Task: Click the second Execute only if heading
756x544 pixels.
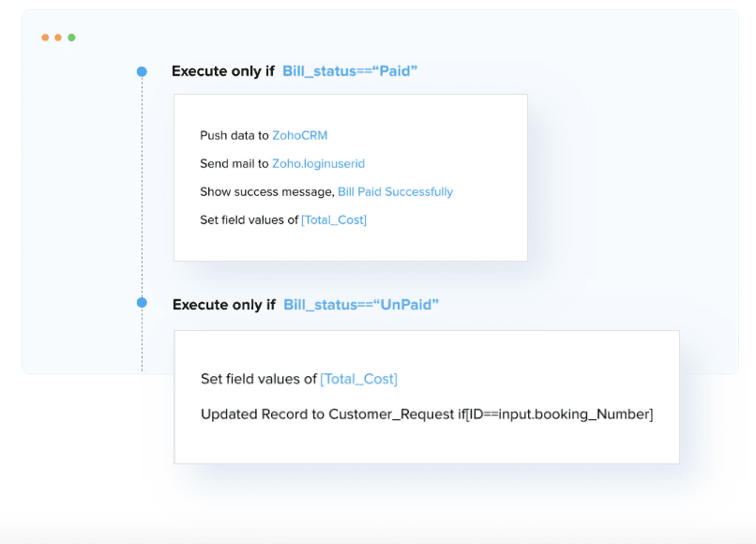Action: click(224, 305)
